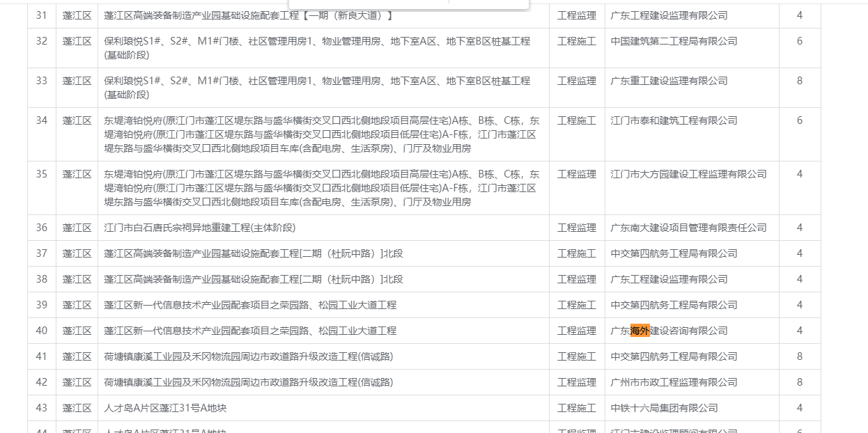Click the value 8 in row 41
The width and height of the screenshot is (868, 433).
(x=800, y=356)
